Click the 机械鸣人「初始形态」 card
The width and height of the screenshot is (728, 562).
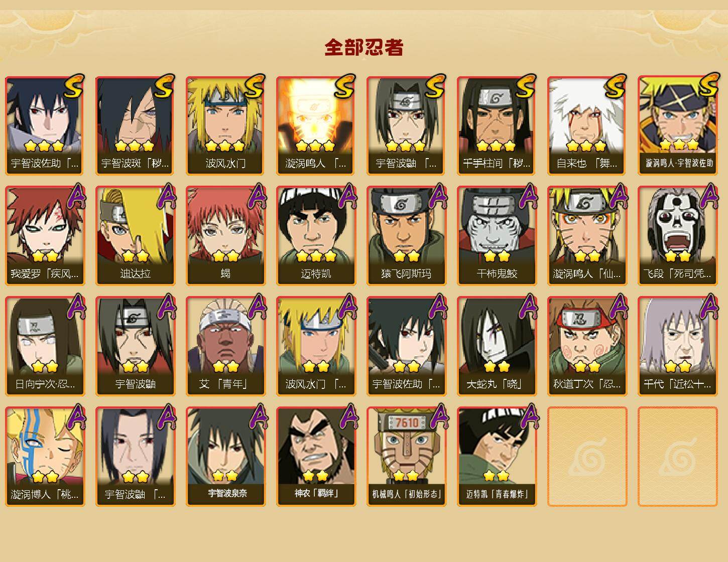click(406, 457)
